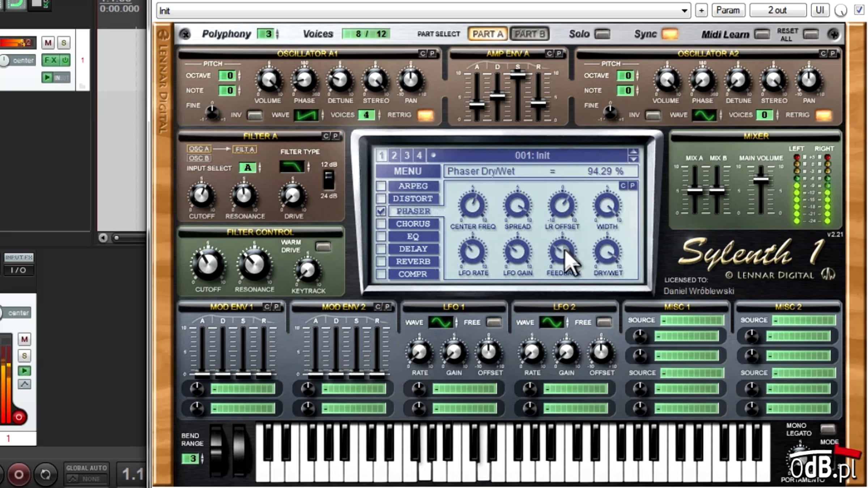Toggle the Warm Drive switch
Image resolution: width=868 pixels, height=488 pixels.
[323, 247]
